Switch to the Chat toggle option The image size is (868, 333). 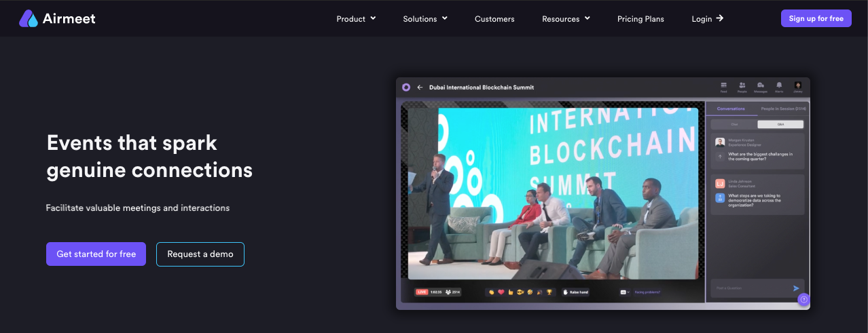(734, 124)
